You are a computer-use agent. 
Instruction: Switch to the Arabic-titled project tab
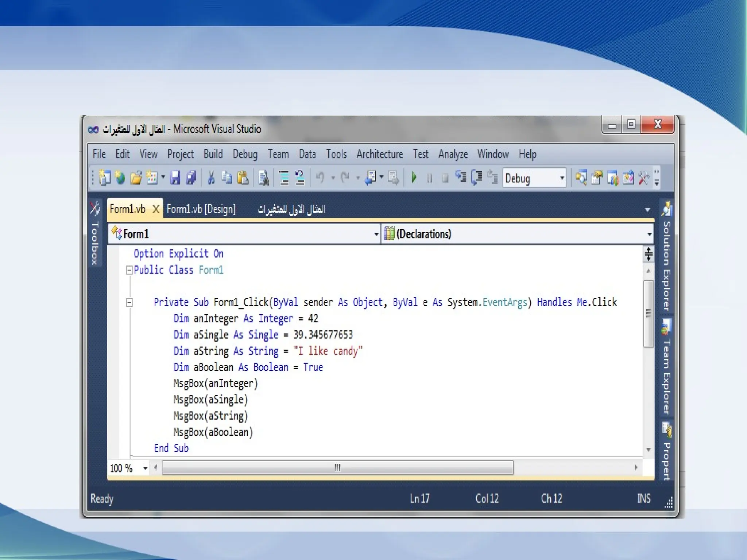click(x=291, y=209)
